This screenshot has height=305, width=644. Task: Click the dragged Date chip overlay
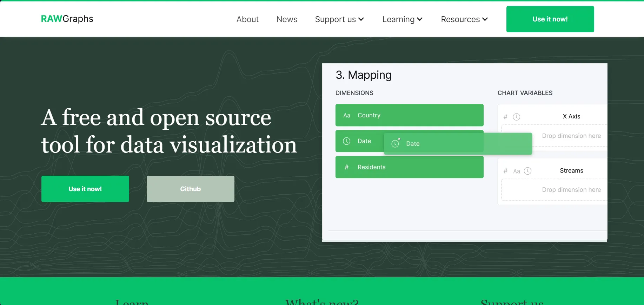click(458, 143)
